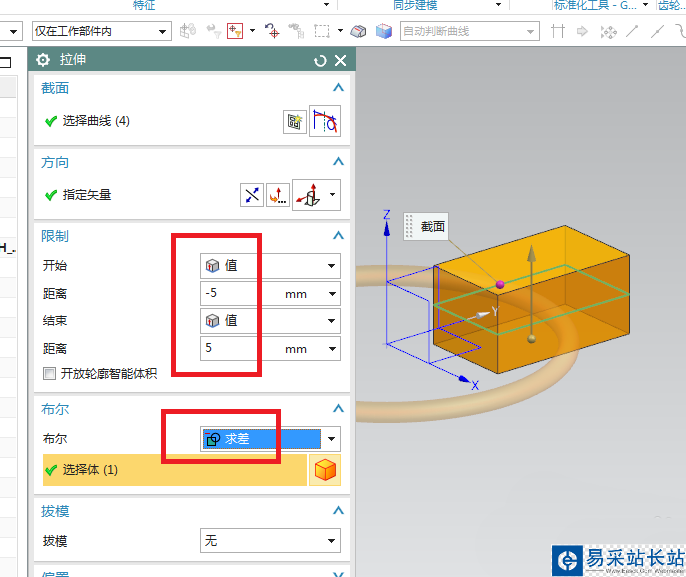Click the magenta section handle point
The image size is (686, 577).
[500, 285]
